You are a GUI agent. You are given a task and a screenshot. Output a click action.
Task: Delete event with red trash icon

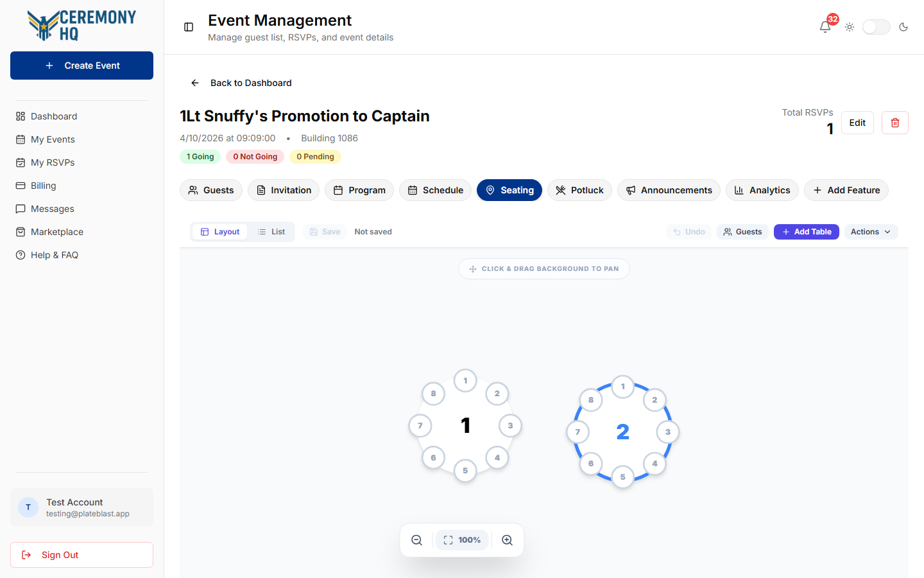895,123
